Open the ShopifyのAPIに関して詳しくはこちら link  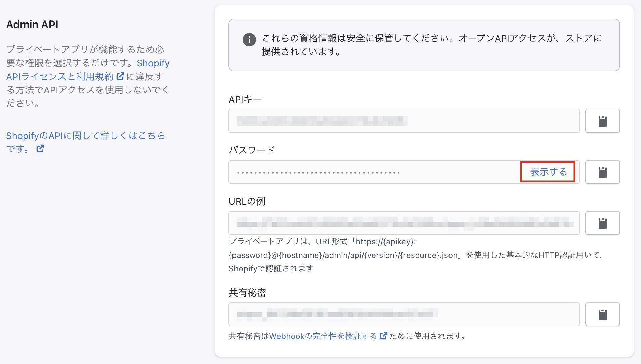(86, 135)
